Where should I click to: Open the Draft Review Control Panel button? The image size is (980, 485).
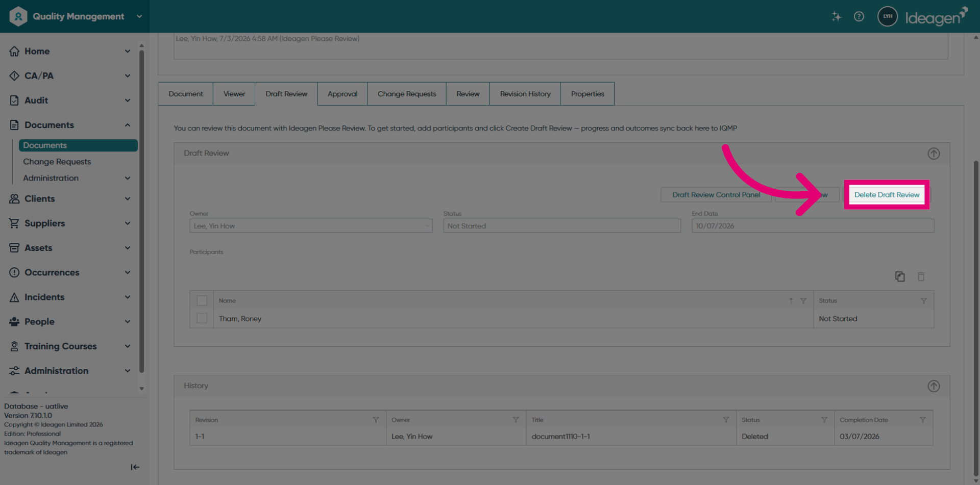tap(716, 195)
